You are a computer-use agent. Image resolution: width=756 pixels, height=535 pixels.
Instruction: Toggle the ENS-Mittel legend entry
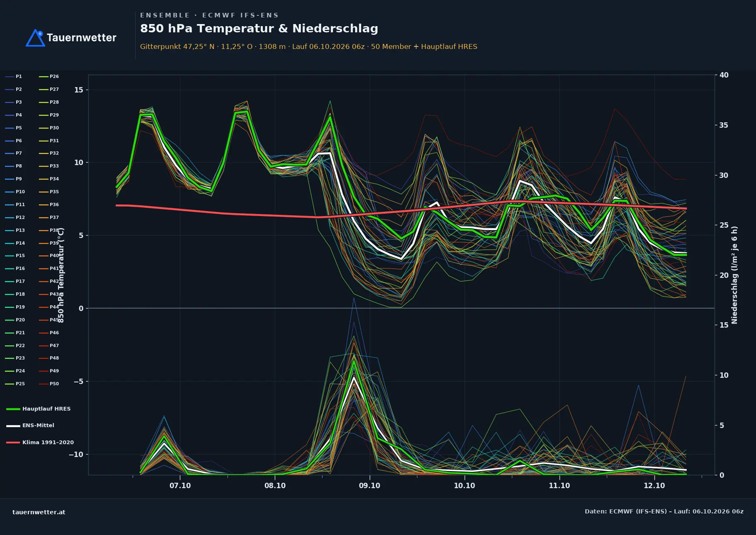tap(30, 426)
